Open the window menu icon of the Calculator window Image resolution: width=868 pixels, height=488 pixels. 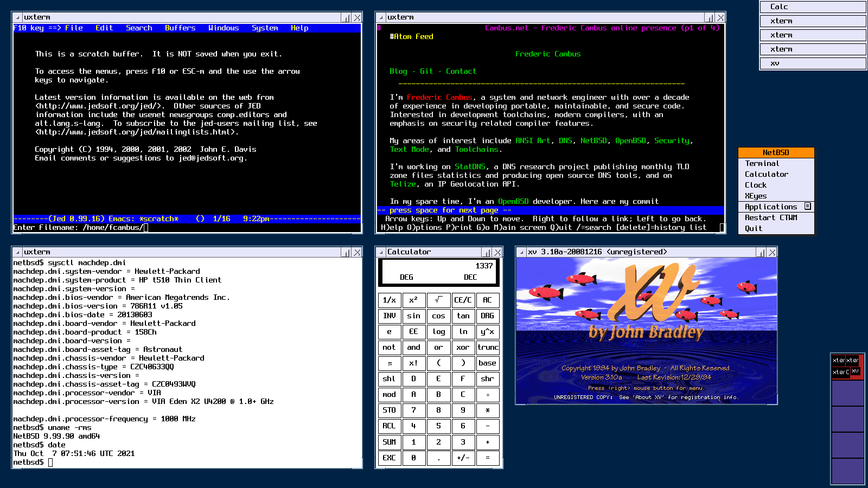tap(381, 252)
